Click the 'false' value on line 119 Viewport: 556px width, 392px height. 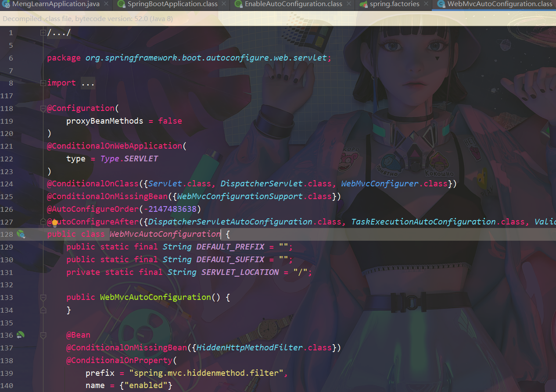[x=170, y=121]
